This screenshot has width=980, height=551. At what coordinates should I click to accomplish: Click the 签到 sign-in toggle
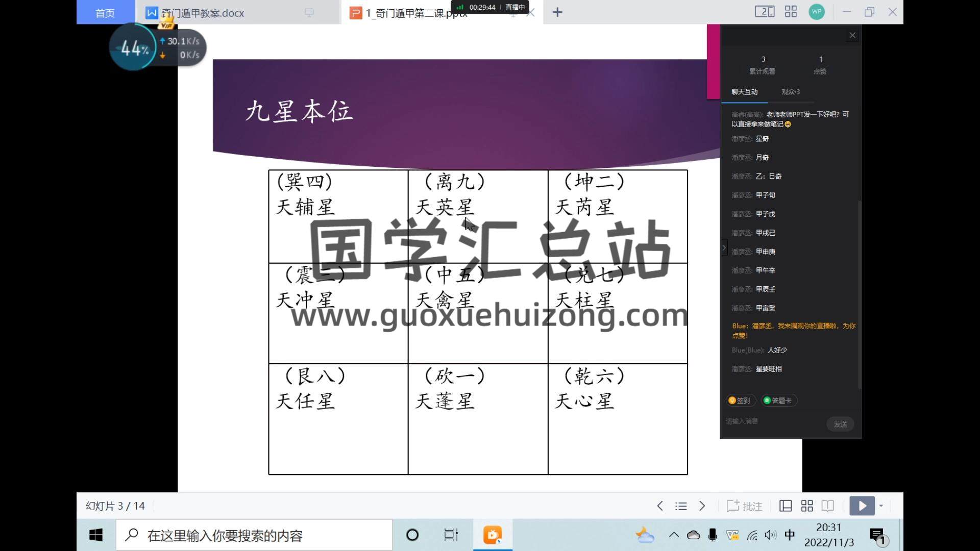point(740,400)
